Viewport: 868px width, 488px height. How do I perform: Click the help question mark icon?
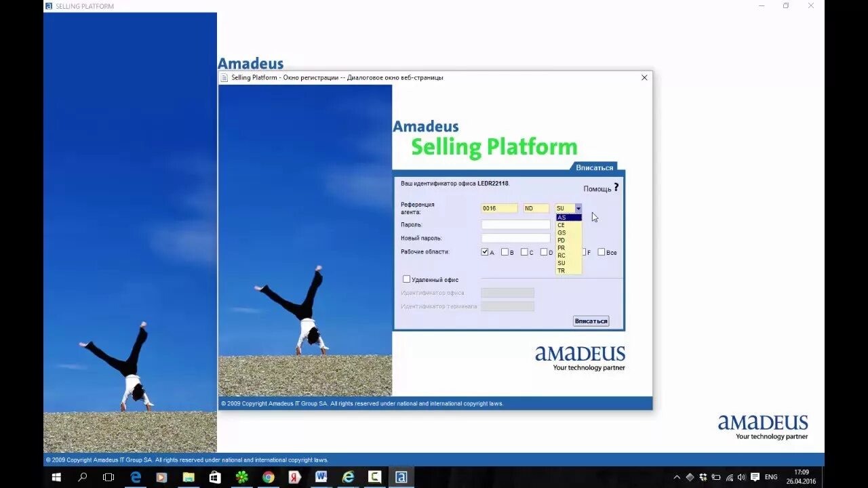click(x=616, y=187)
